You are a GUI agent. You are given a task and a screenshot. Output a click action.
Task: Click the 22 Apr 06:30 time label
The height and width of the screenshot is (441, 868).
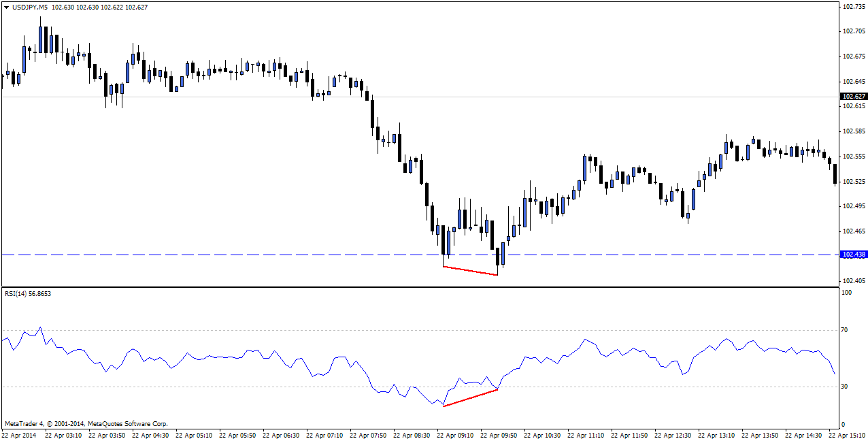click(282, 435)
